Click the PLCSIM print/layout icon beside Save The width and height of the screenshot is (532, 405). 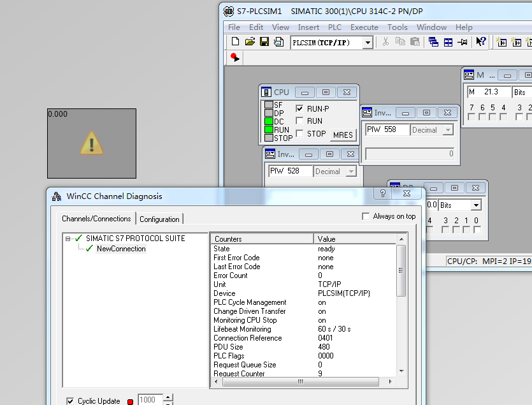[x=279, y=42]
